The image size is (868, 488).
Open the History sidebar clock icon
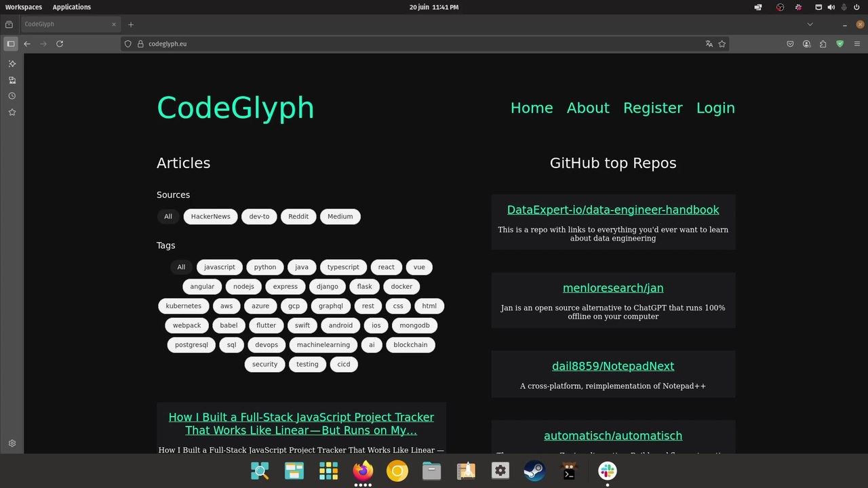12,96
